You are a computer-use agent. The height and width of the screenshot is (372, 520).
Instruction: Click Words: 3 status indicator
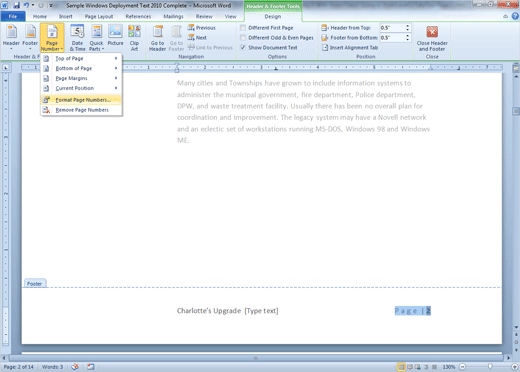pos(52,367)
